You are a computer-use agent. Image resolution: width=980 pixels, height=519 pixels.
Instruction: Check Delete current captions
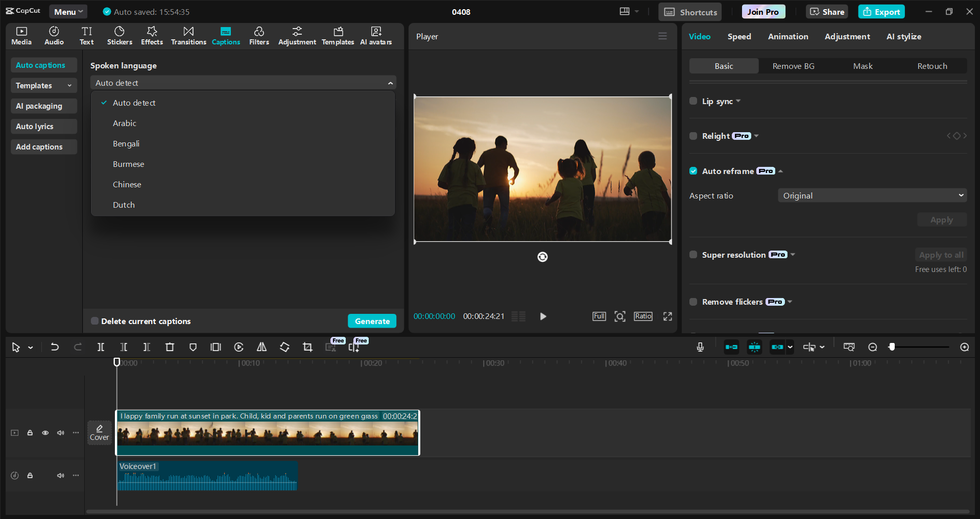click(x=94, y=321)
